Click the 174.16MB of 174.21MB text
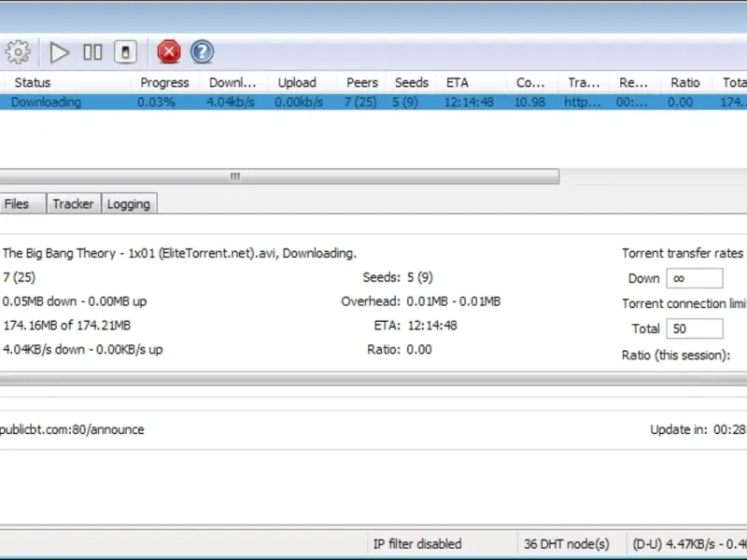 point(66,325)
